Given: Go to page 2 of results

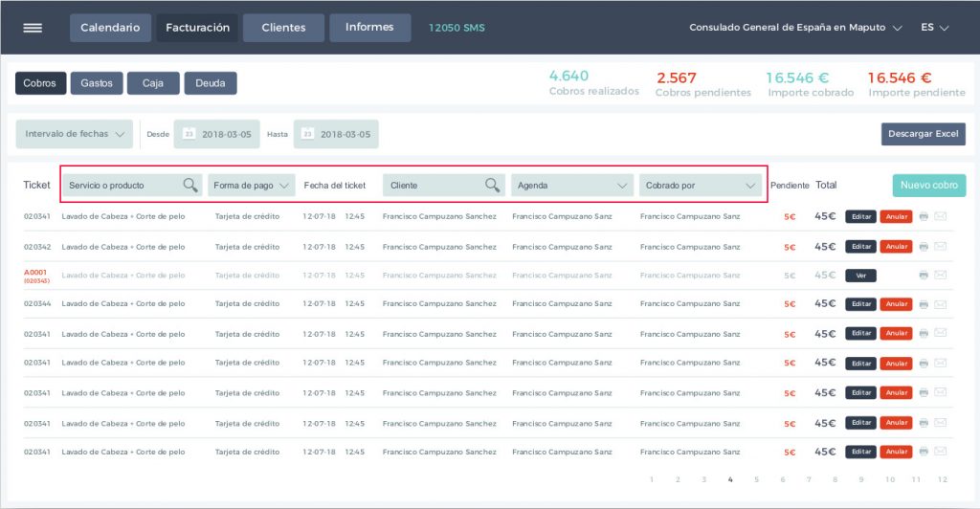Looking at the screenshot, I should click(678, 479).
